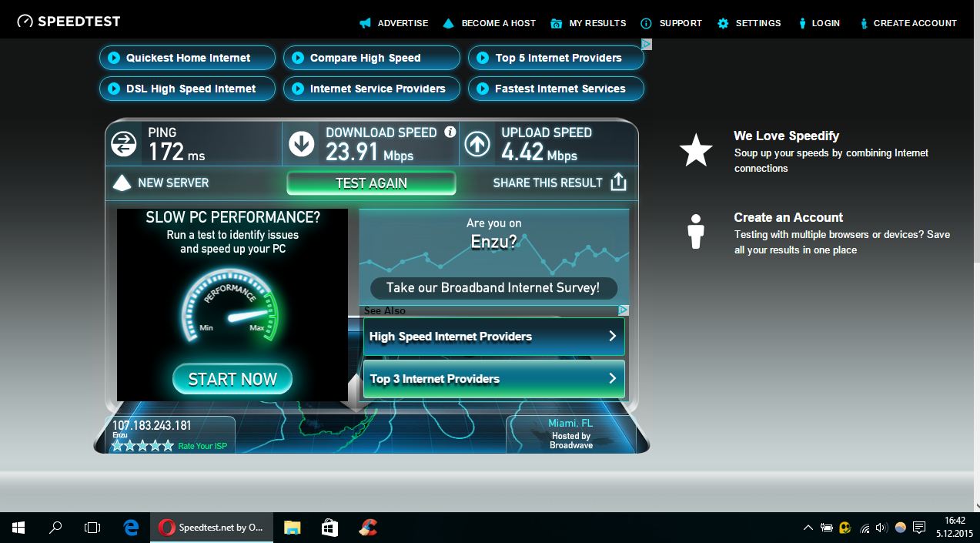The width and height of the screenshot is (980, 543).
Task: Click the yellow ghost tray icon
Action: pyautogui.click(x=845, y=528)
